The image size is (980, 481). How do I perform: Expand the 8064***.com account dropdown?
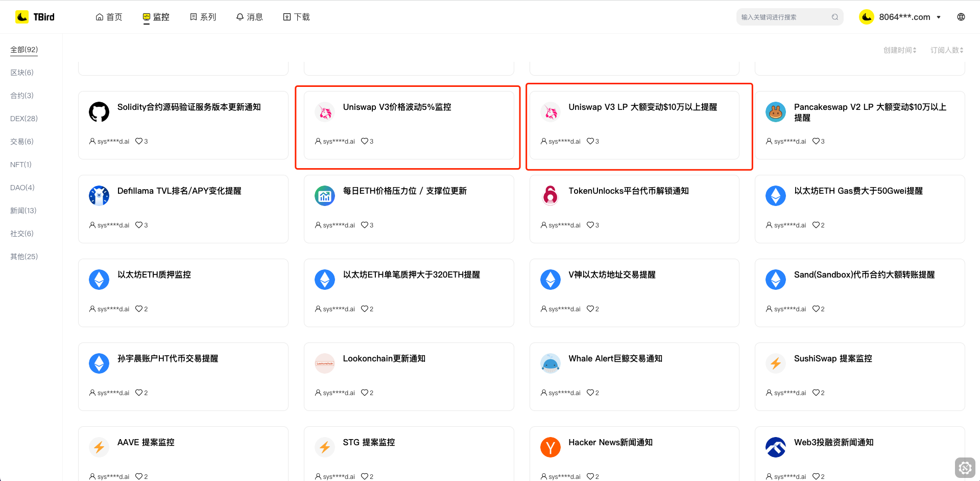tap(938, 17)
